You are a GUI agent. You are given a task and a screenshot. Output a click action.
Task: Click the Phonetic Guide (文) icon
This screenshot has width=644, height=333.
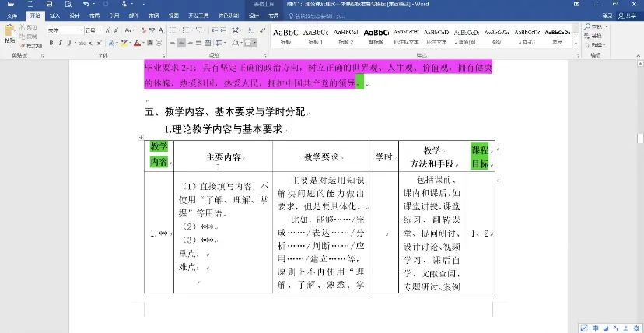tap(152, 30)
